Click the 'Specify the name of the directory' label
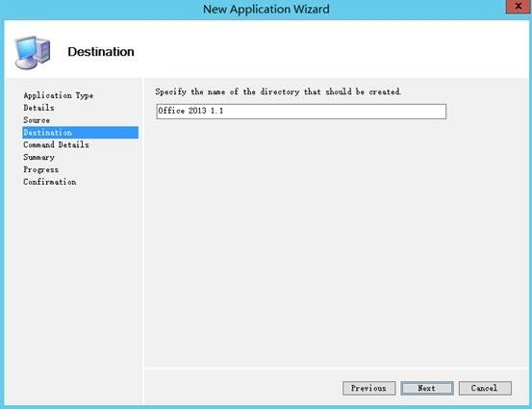 pyautogui.click(x=278, y=92)
